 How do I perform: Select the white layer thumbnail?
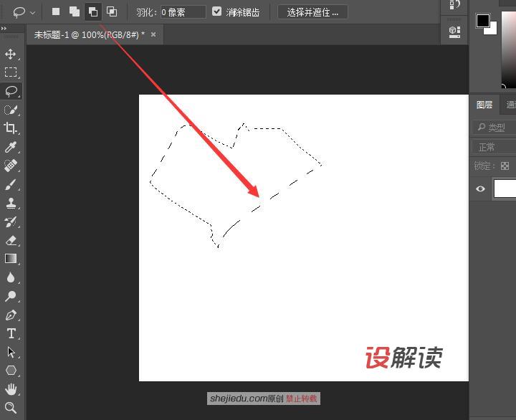point(505,188)
